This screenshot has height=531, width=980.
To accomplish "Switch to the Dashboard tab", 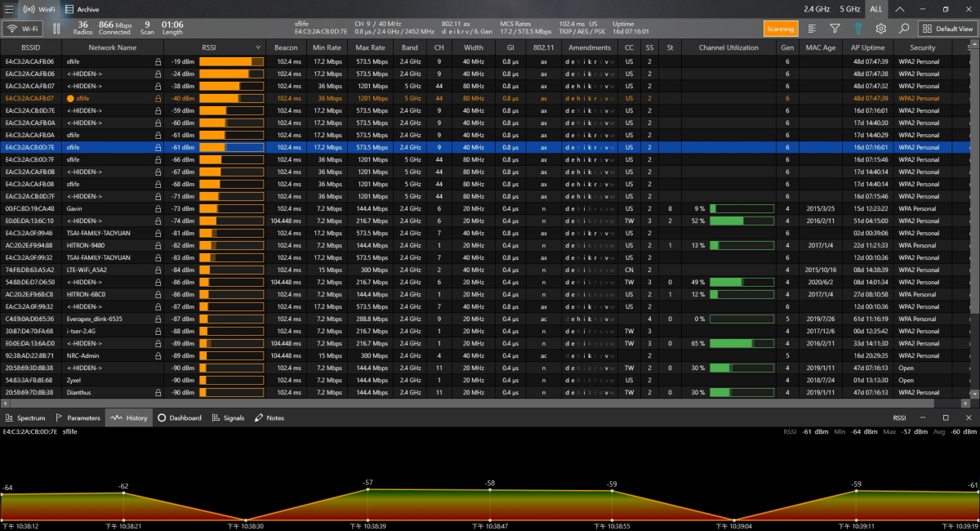I will coord(180,417).
